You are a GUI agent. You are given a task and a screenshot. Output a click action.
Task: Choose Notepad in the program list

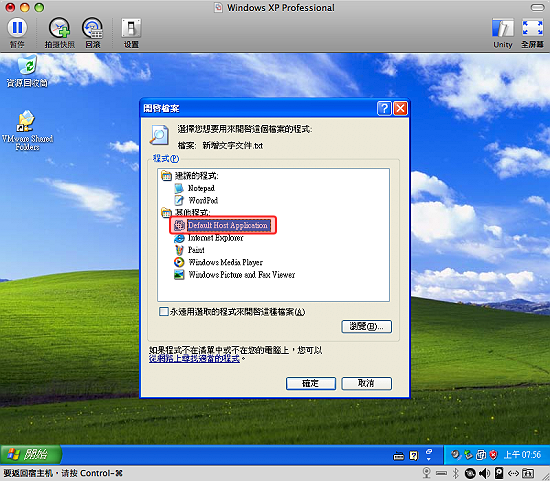201,188
